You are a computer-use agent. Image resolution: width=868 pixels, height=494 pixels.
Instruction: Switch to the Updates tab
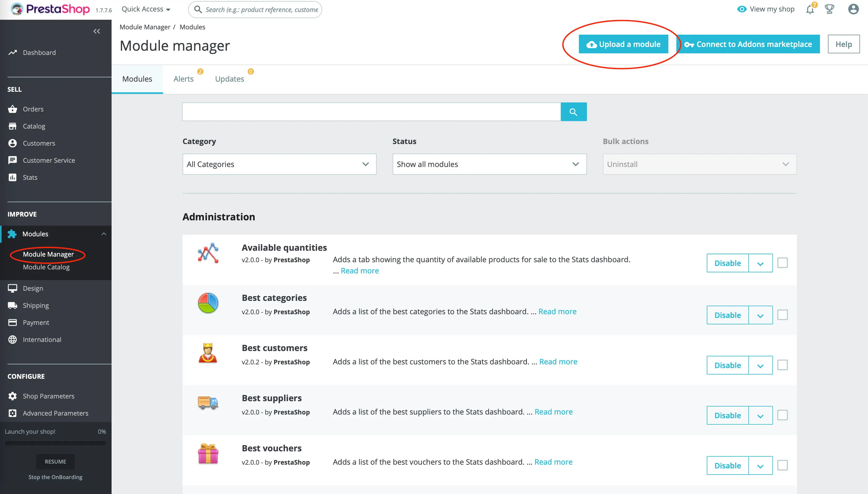point(230,79)
